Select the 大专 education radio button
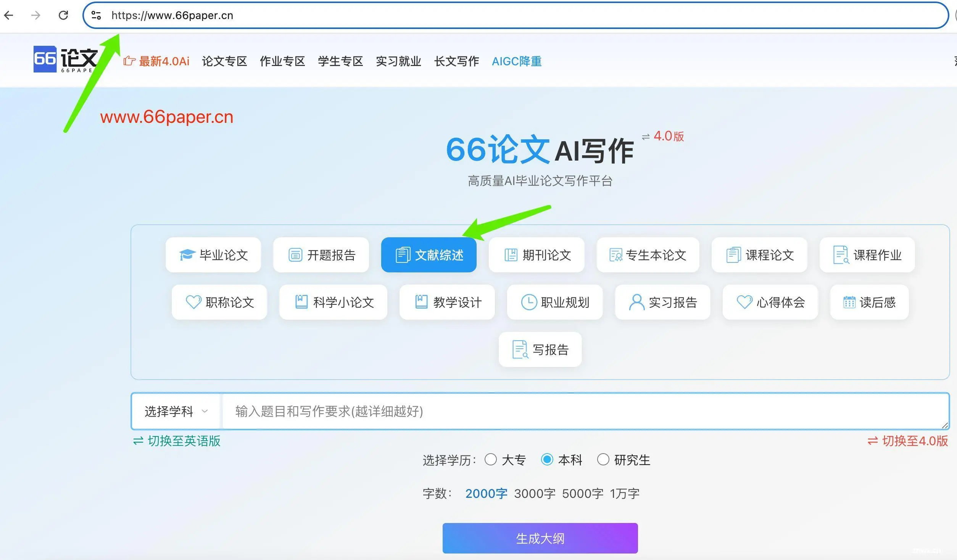Image resolution: width=957 pixels, height=560 pixels. click(491, 459)
